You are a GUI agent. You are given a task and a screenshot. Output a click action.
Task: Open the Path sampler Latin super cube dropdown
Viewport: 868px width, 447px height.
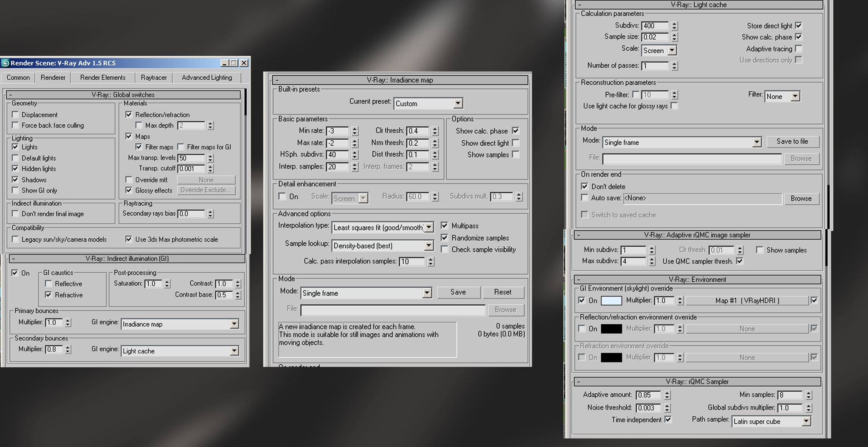(806, 421)
